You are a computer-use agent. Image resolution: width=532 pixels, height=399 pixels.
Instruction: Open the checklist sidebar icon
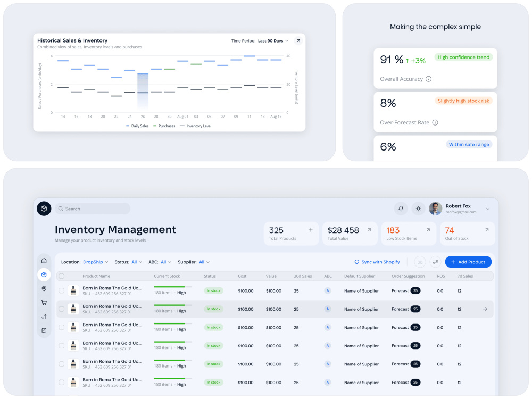(44, 330)
